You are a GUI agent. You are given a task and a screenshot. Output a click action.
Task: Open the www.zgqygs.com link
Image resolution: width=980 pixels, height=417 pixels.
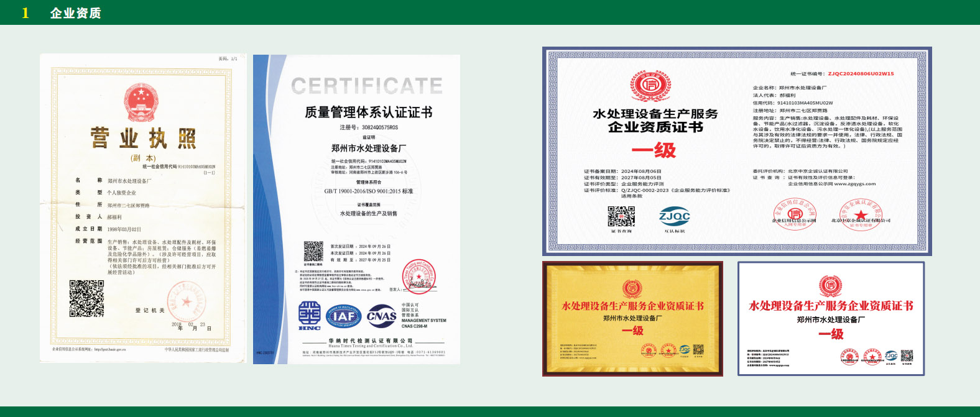pos(854,184)
